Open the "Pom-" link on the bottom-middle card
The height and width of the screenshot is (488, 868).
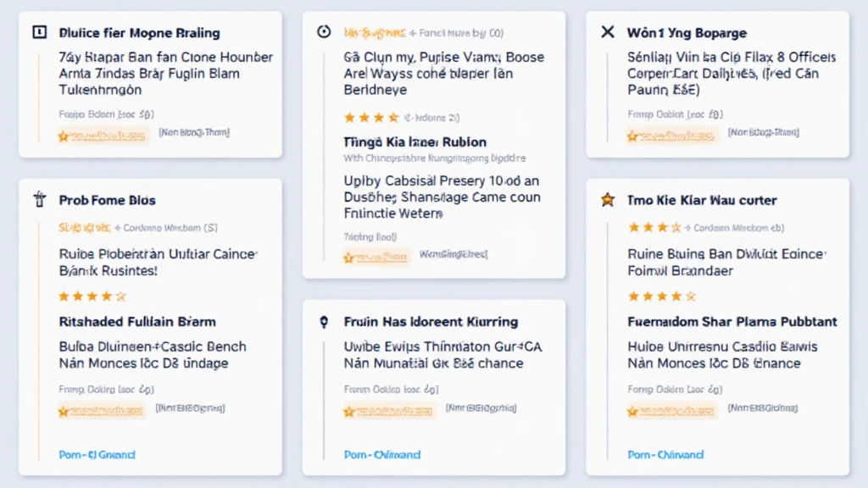point(381,455)
